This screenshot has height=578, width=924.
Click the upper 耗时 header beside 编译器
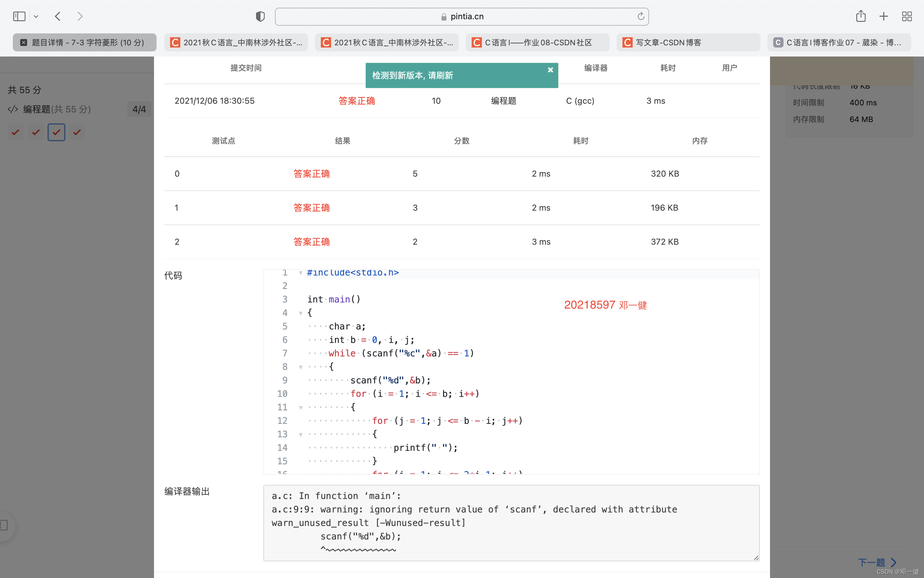(668, 68)
